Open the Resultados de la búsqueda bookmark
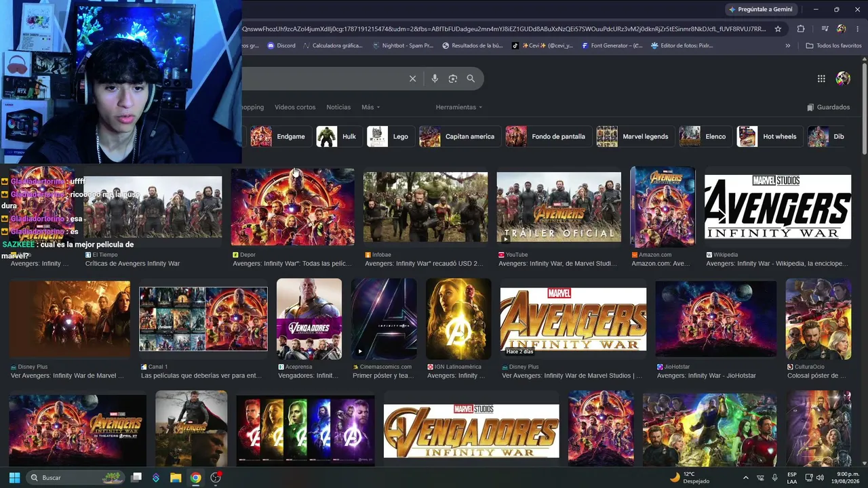Image resolution: width=868 pixels, height=488 pixels. tap(473, 45)
